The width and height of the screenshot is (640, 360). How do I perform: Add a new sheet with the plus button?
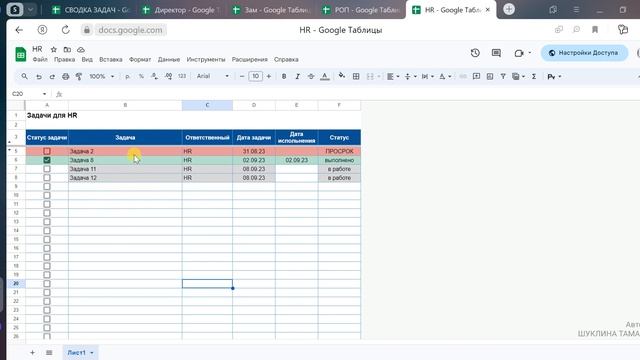coord(32,352)
